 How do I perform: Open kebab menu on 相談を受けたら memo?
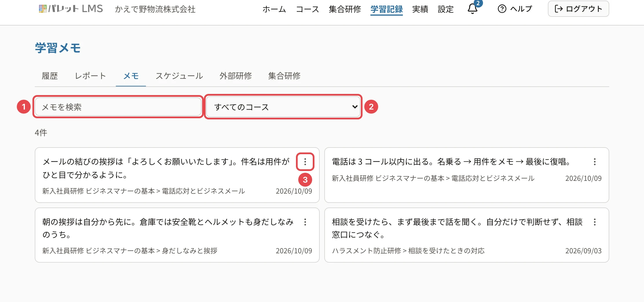point(594,222)
